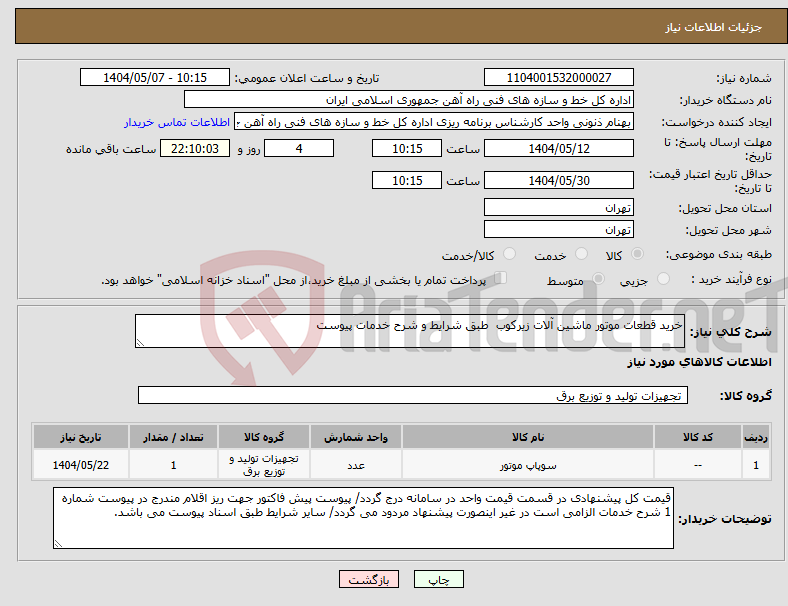Select the کالا/خدمت radio button
Image resolution: width=788 pixels, height=606 pixels.
coord(509,254)
